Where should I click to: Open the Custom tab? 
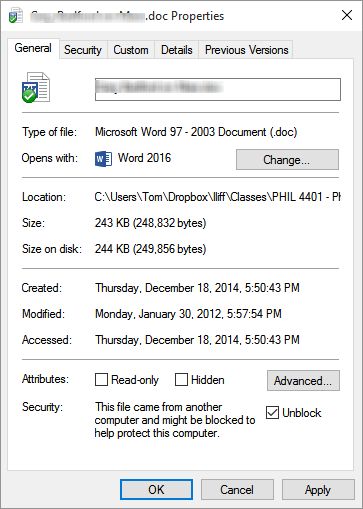(131, 50)
